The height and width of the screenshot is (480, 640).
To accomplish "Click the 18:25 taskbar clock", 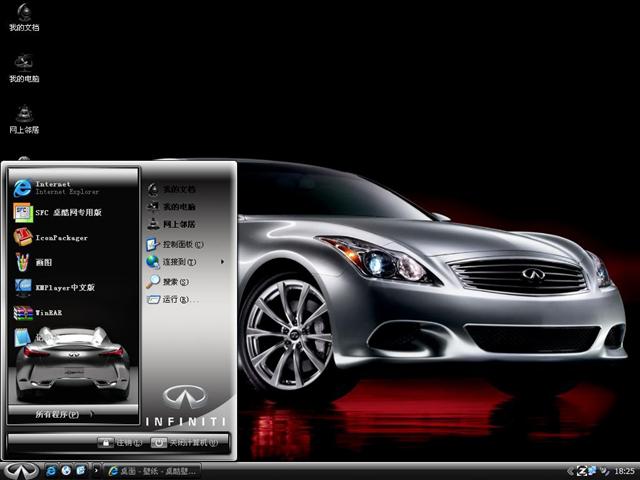I will click(624, 471).
